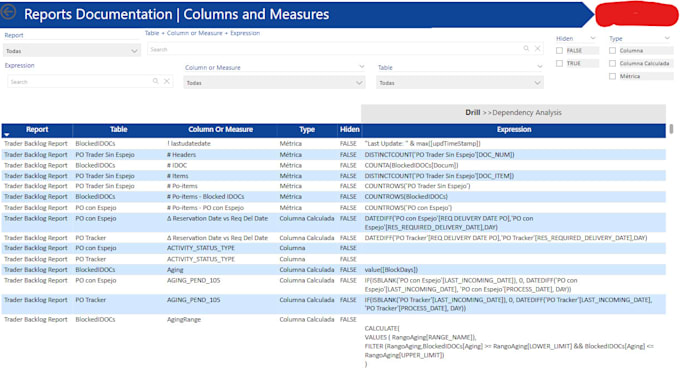Click the Drill >> Dependency Analysis button
The height and width of the screenshot is (368, 680).
pos(513,113)
